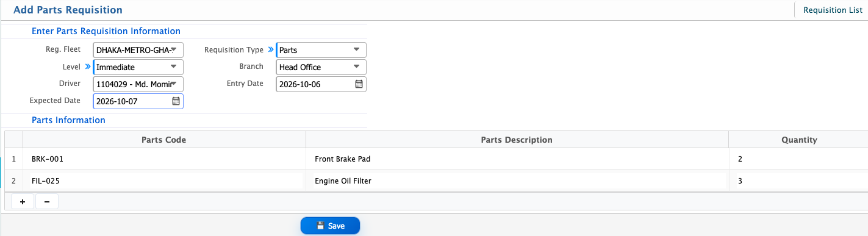The width and height of the screenshot is (868, 236).
Task: Open the Level dropdown showing Immediate
Action: coord(138,67)
